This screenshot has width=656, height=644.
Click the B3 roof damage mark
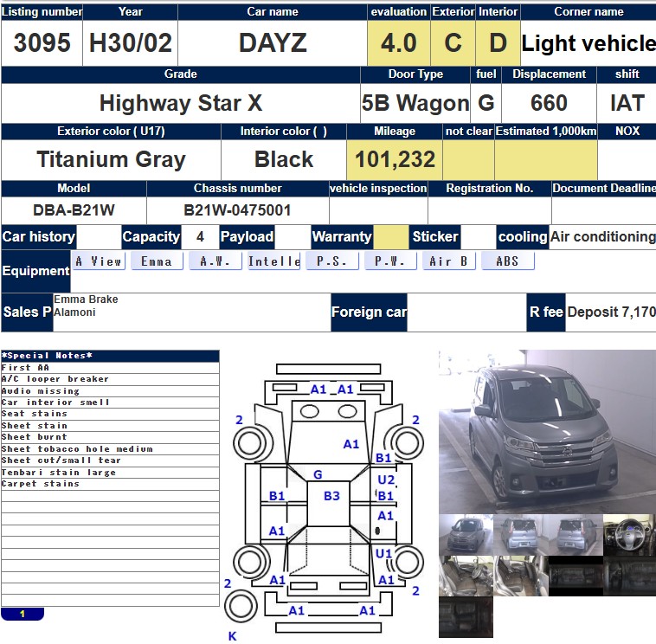(331, 496)
